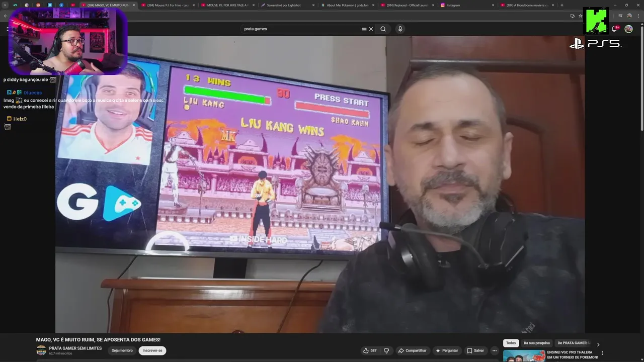The width and height of the screenshot is (644, 362).
Task: Select the 'De PRATA GAMER' filter chip
Action: 574,343
